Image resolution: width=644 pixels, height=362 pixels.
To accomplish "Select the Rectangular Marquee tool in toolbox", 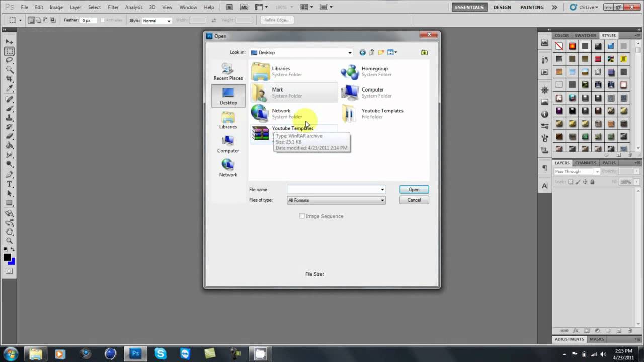I will coord(10,51).
